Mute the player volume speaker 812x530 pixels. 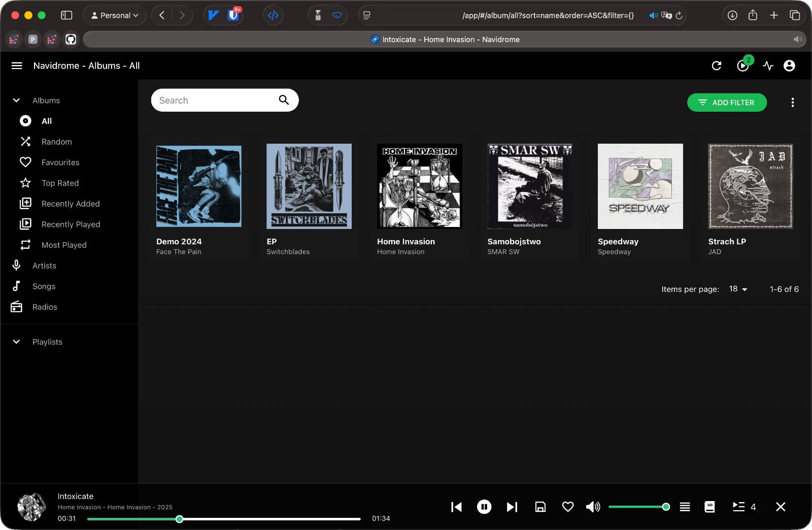[592, 507]
